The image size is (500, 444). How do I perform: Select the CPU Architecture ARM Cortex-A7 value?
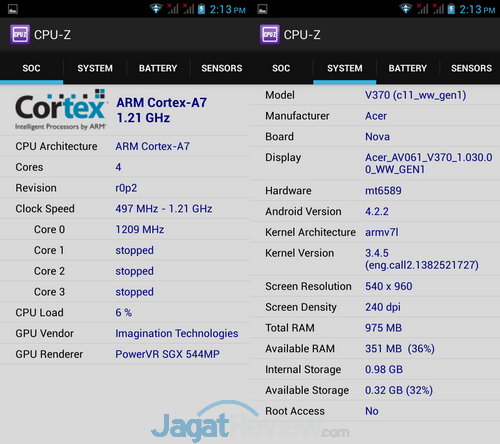[152, 146]
